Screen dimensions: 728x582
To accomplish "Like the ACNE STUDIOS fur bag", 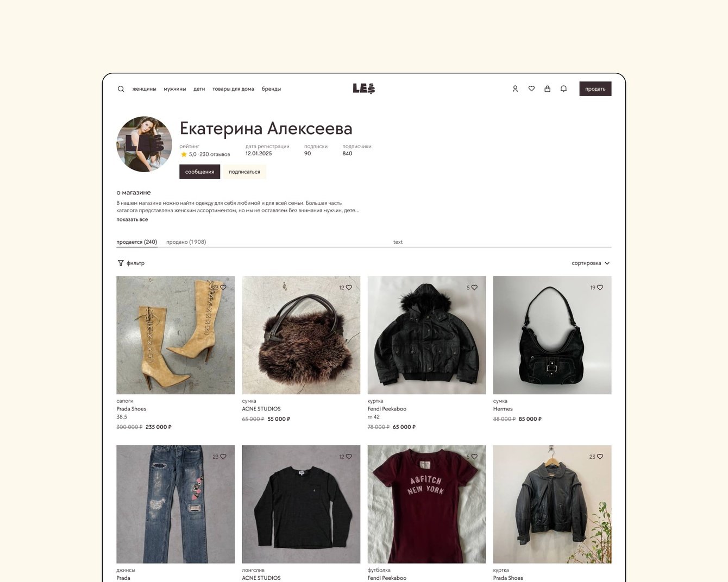I will pos(349,288).
